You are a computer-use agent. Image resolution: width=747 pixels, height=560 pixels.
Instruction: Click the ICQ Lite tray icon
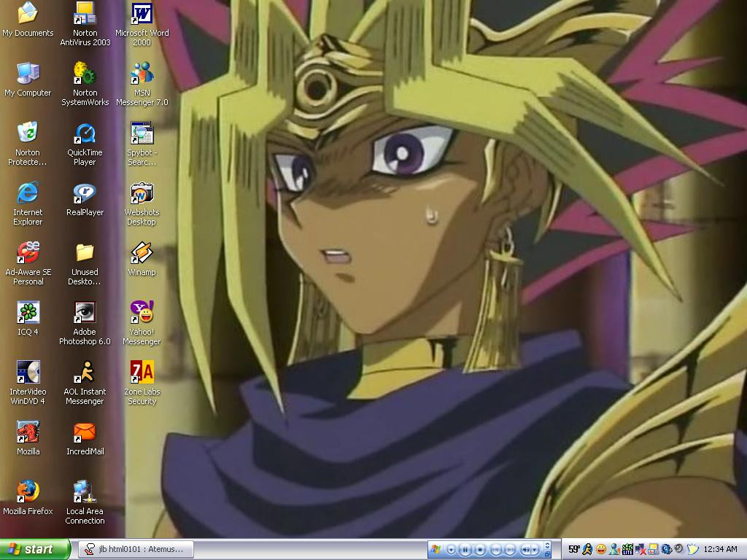[x=627, y=549]
